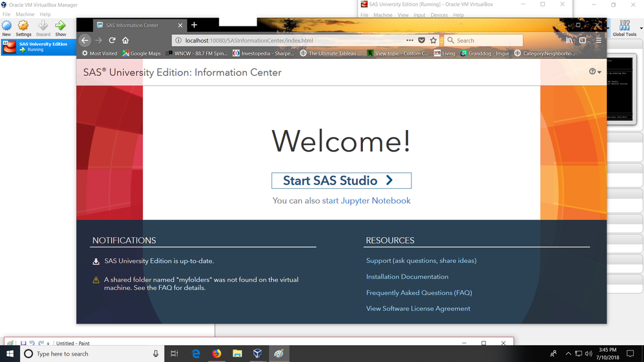Screen dimensions: 644x362
Task: Select the SAS Information Center tab
Action: pyautogui.click(x=139, y=26)
